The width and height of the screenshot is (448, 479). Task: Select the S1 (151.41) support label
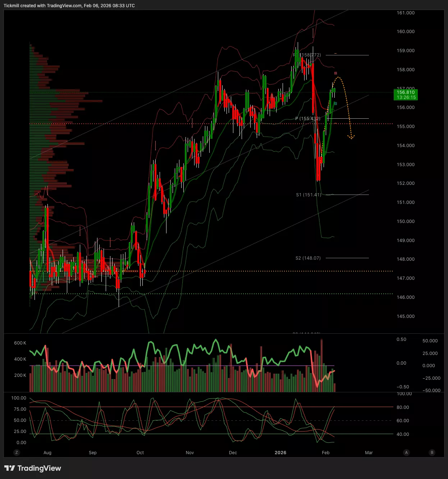tap(308, 195)
